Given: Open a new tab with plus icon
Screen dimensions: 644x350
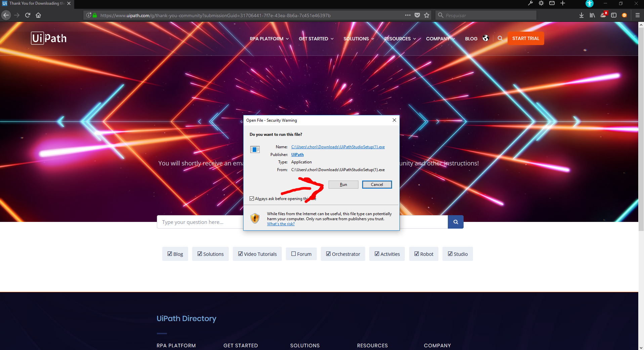Looking at the screenshot, I should click(563, 3).
